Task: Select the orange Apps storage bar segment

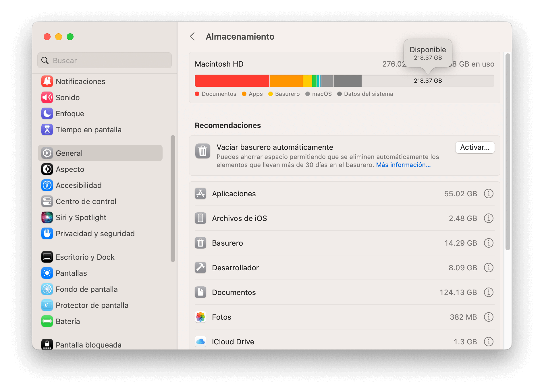Action: pyautogui.click(x=286, y=81)
